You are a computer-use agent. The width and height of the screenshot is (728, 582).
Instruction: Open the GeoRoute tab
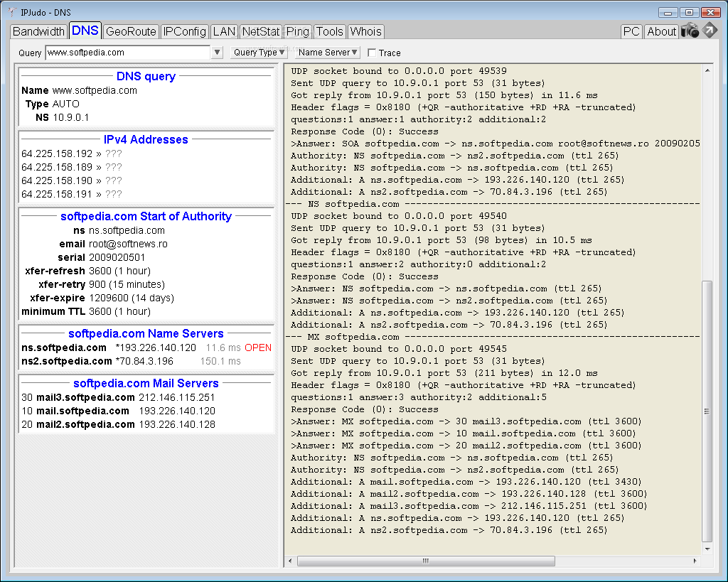click(131, 31)
